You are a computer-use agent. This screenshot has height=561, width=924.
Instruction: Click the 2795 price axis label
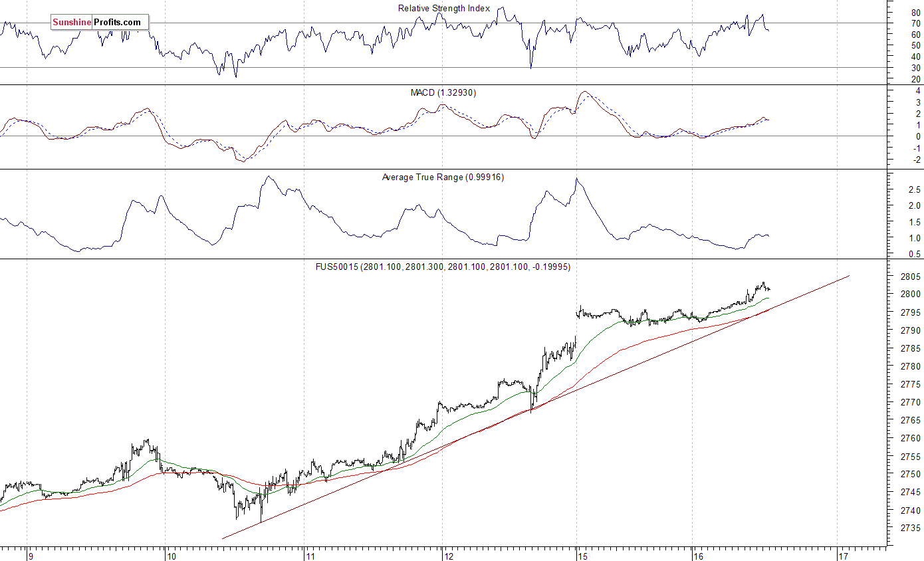910,312
